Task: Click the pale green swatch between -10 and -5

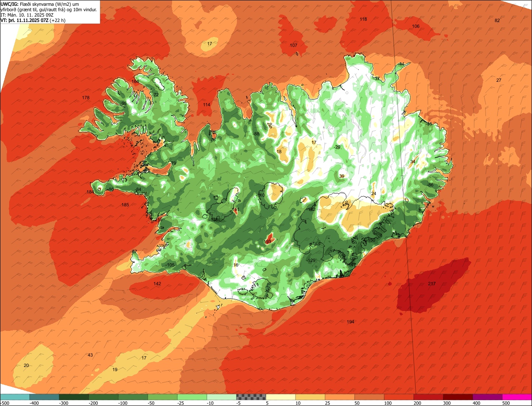Action: tap(222, 397)
